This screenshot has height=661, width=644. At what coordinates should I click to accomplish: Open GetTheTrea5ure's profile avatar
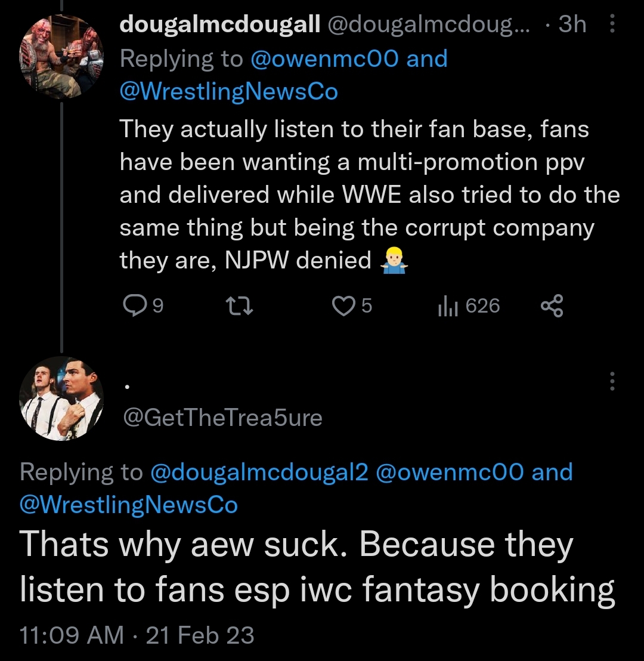point(63,399)
